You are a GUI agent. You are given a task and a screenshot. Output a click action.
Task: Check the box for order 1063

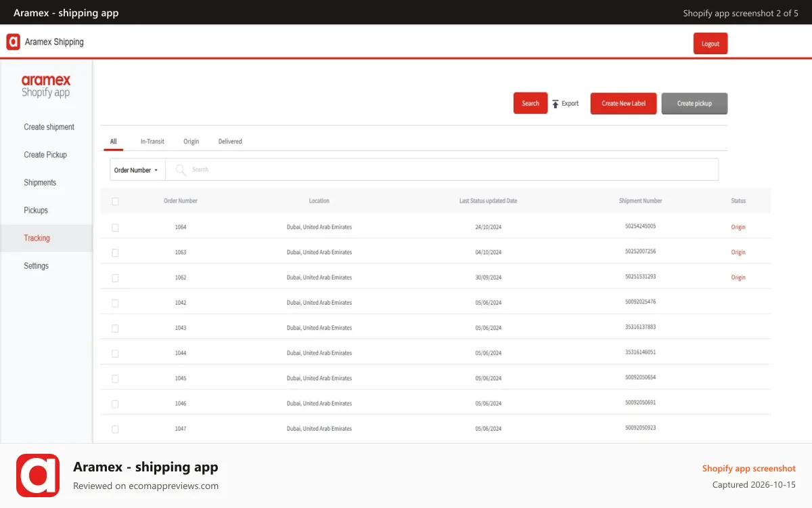click(115, 253)
